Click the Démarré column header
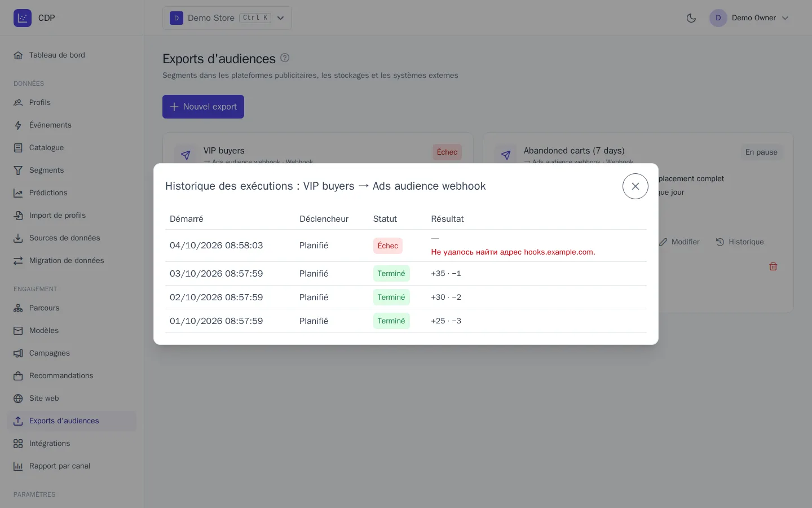Image resolution: width=812 pixels, height=508 pixels. point(187,219)
